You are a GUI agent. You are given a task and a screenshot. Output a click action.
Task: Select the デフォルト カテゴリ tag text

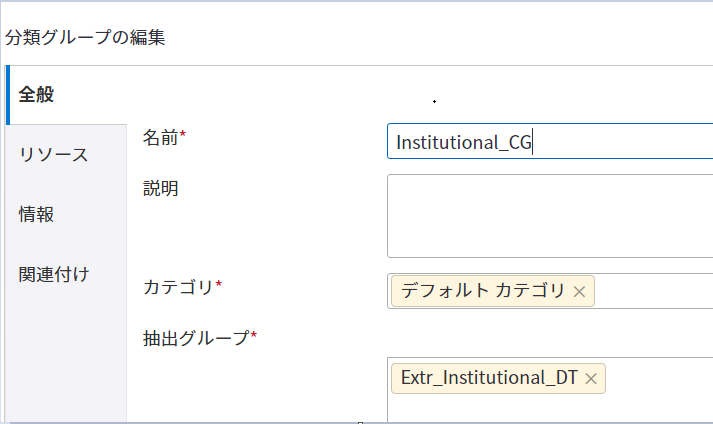point(483,291)
